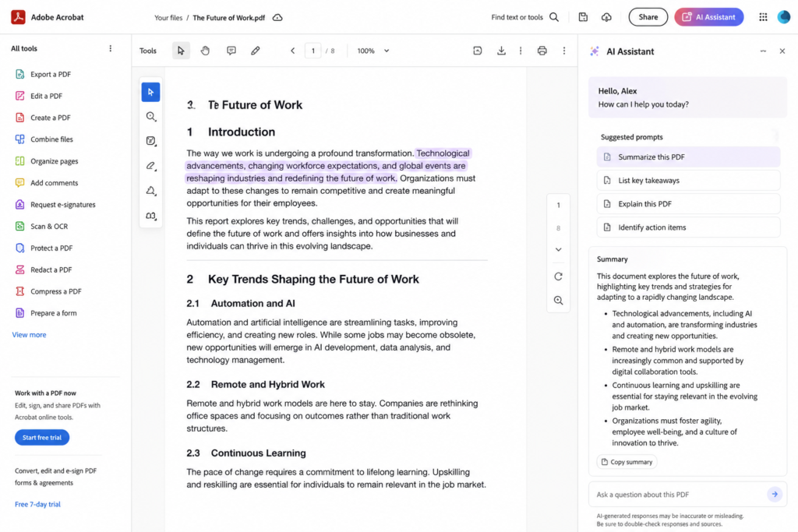Select the bottom tool in floating toolbar
The width and height of the screenshot is (798, 532).
tap(150, 216)
